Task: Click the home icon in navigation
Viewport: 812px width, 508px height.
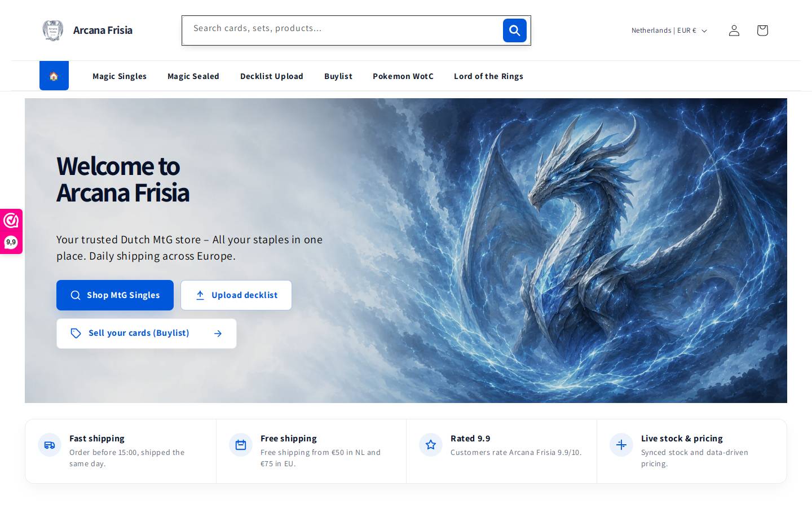Action: coord(54,76)
